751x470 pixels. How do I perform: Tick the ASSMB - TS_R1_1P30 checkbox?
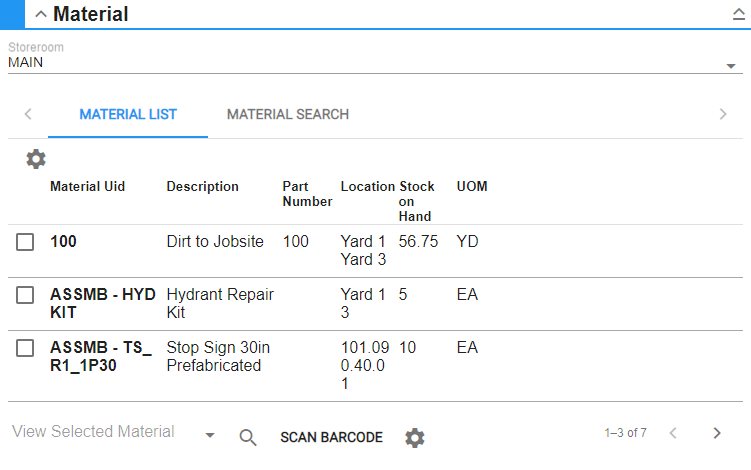tap(26, 348)
